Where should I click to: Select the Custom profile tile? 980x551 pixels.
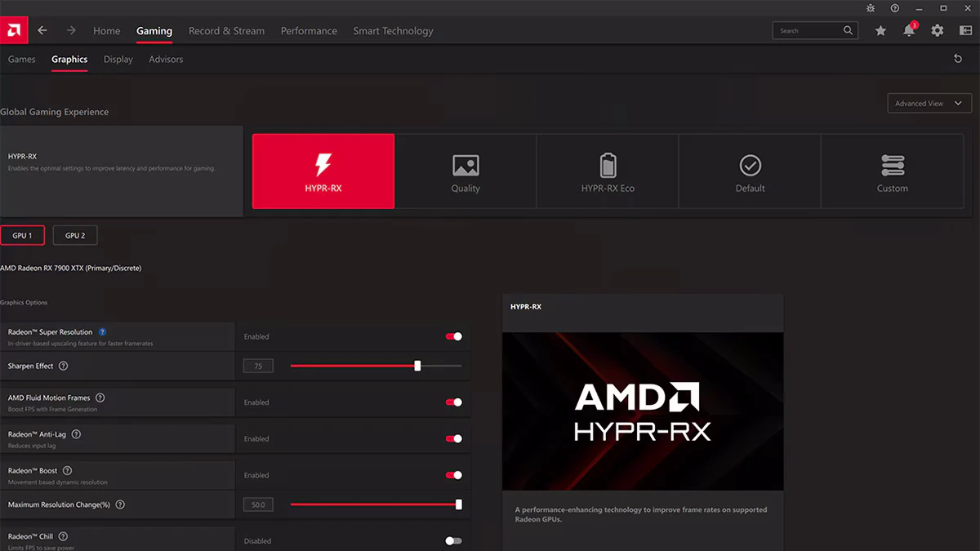coord(892,171)
